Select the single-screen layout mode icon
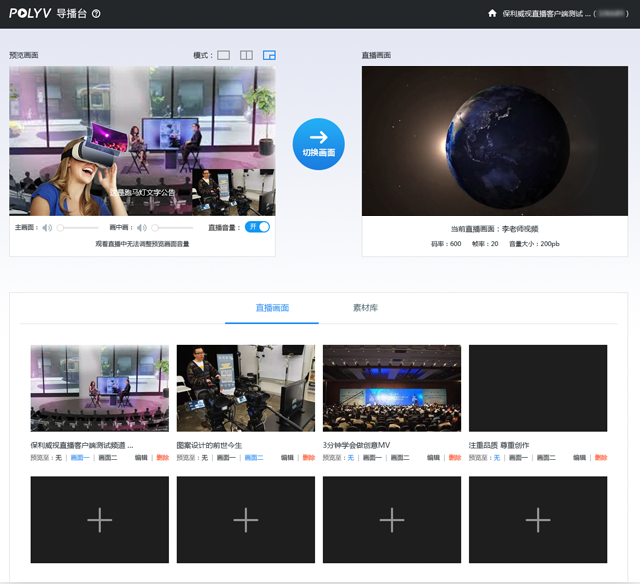This screenshot has width=640, height=584. [223, 55]
